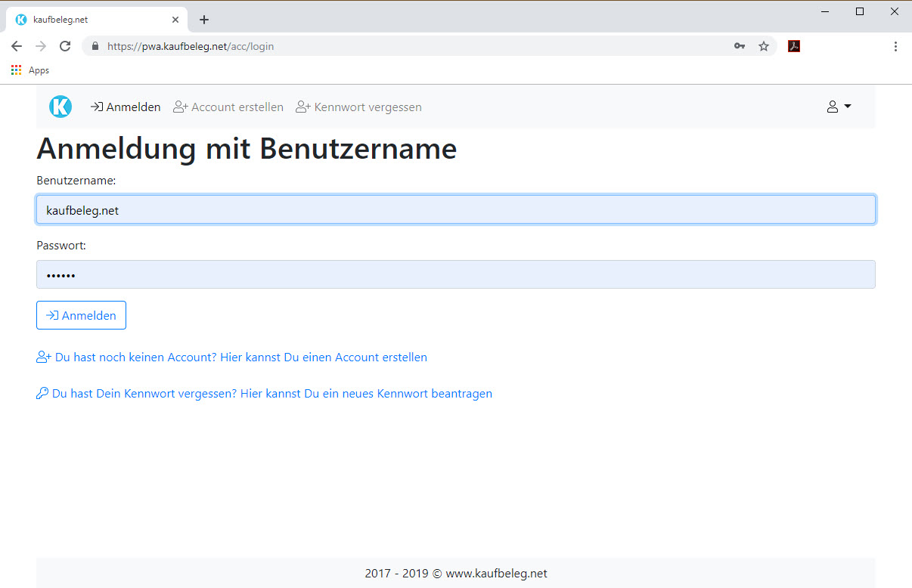Open Apps shortcut in bookmarks bar
Viewport: 912px width, 588px height.
point(30,70)
